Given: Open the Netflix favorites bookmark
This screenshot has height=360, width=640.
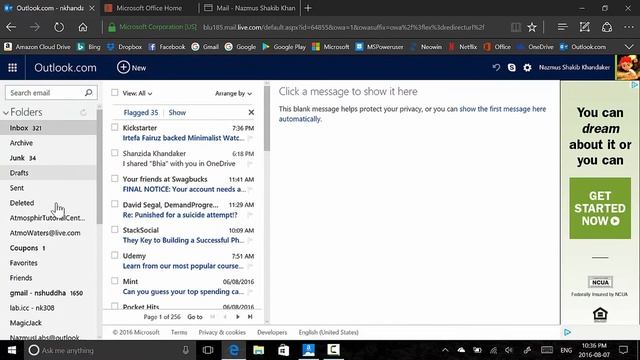Looking at the screenshot, I should (x=463, y=47).
